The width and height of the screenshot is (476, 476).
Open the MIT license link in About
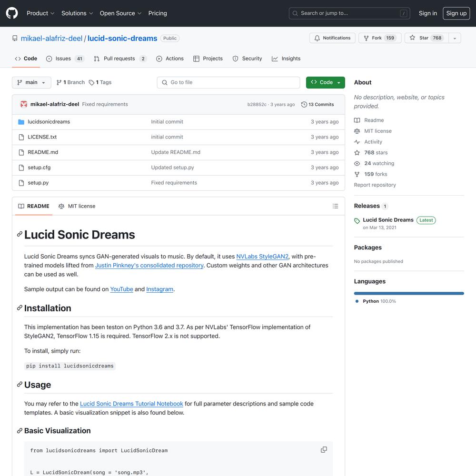pyautogui.click(x=373, y=131)
